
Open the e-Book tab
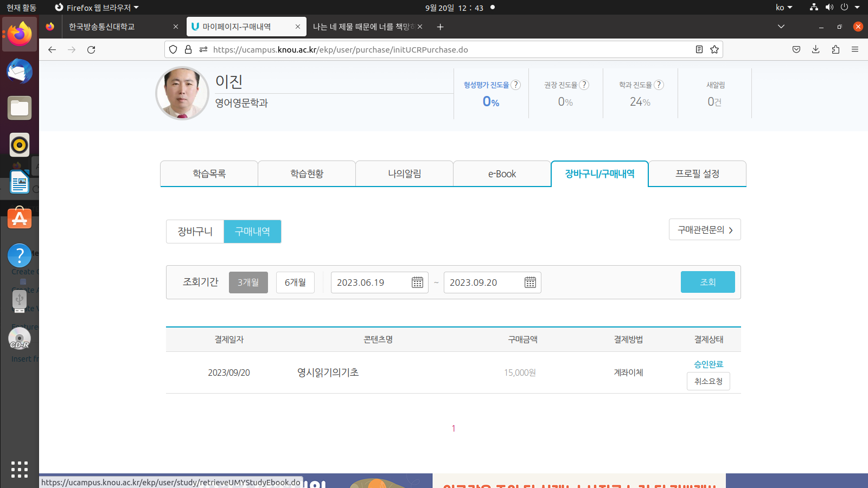coord(502,174)
